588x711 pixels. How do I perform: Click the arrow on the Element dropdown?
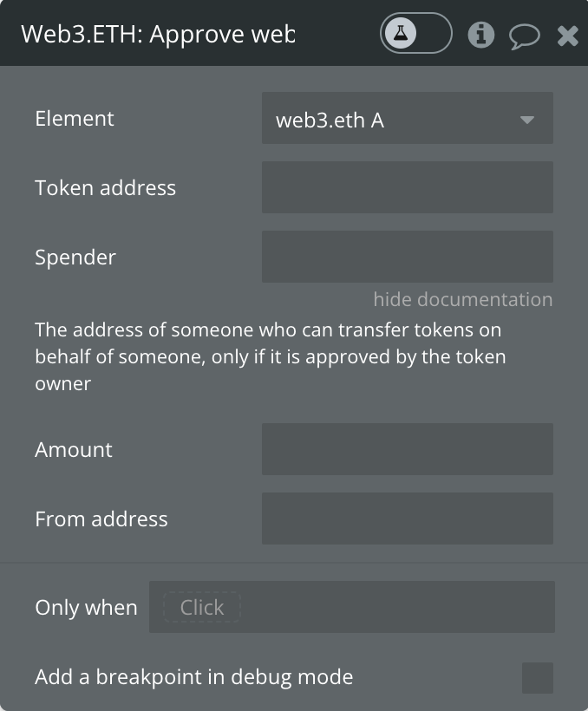(526, 120)
